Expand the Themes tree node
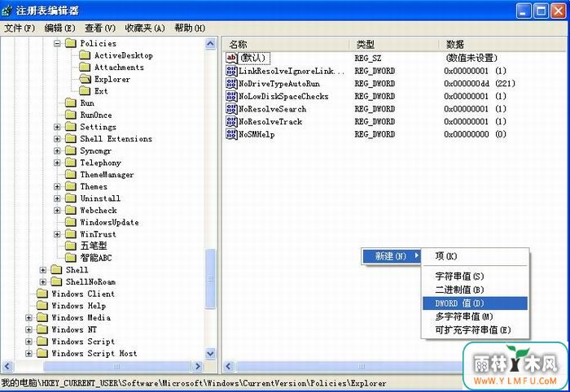 (57, 186)
